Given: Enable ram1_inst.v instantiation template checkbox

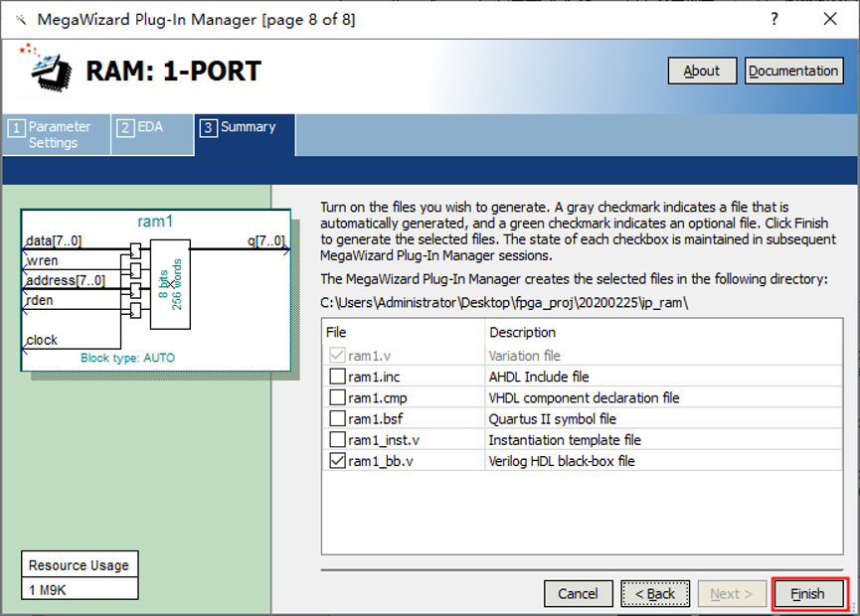Looking at the screenshot, I should tap(338, 440).
